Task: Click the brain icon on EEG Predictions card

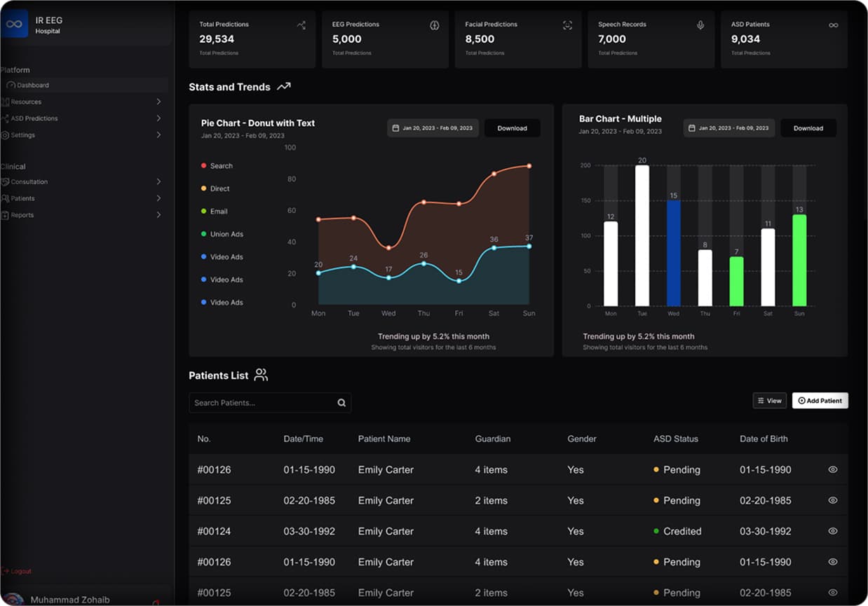Action: (434, 25)
